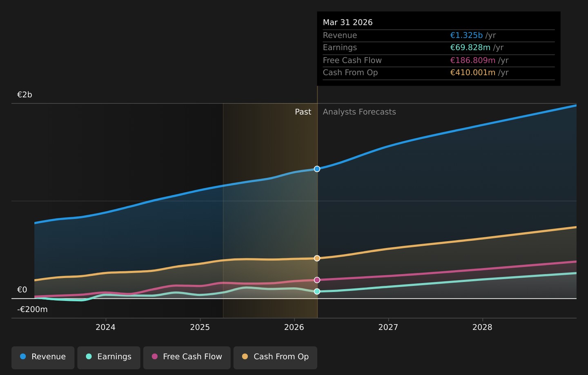Image resolution: width=588 pixels, height=375 pixels.
Task: Click the orange Cash From Op legend dot
Action: [245, 357]
